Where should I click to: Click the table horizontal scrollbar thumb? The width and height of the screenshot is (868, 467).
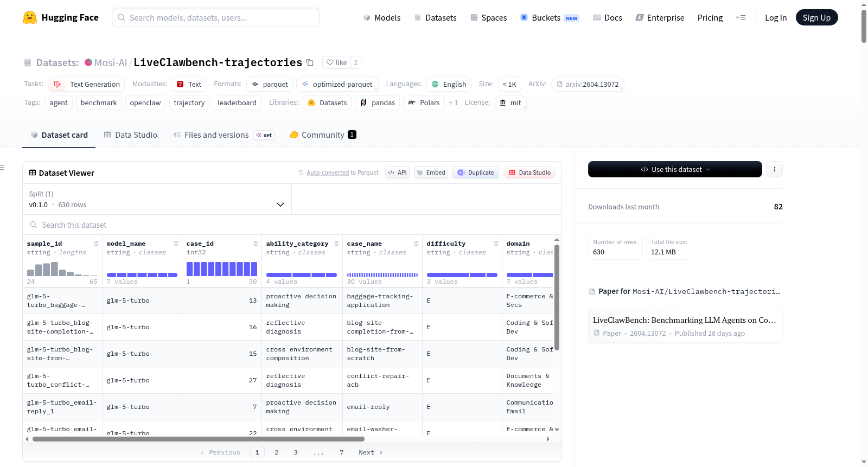[x=199, y=439]
